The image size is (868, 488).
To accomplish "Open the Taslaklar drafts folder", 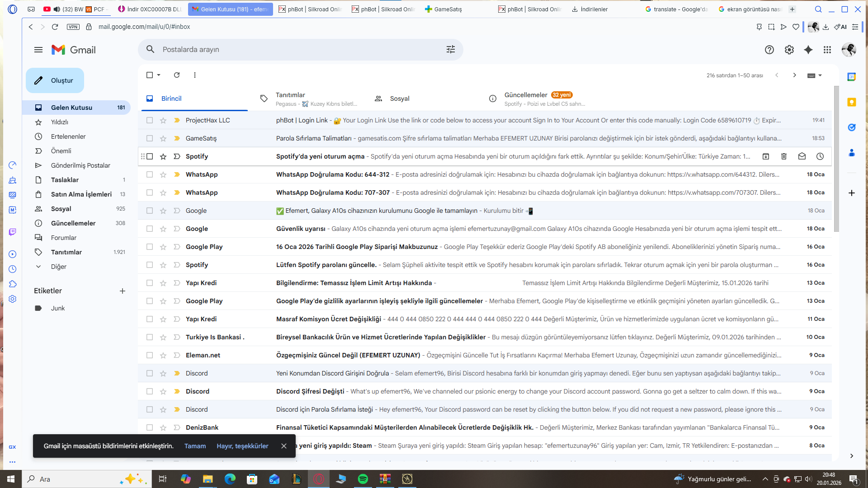I will (76, 180).
